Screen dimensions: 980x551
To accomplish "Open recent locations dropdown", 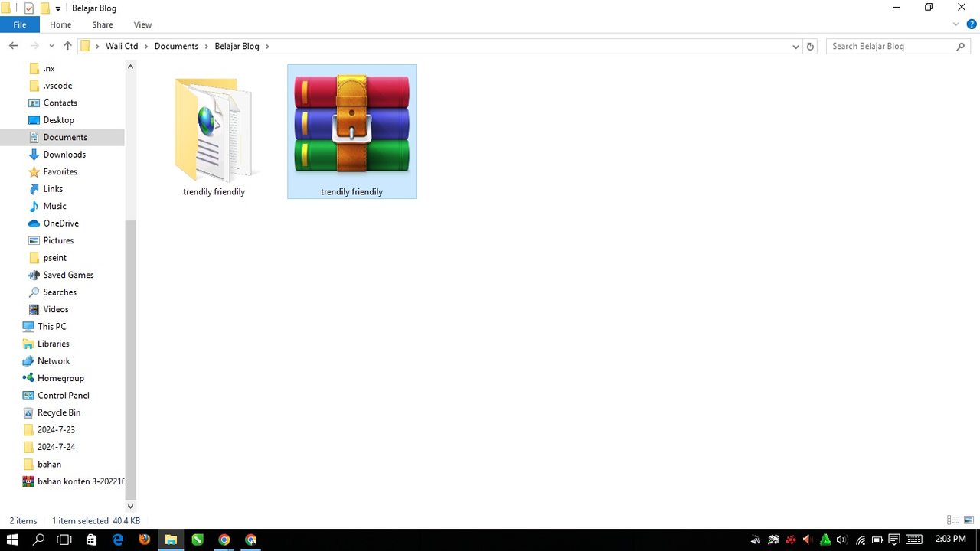I will click(x=51, y=46).
